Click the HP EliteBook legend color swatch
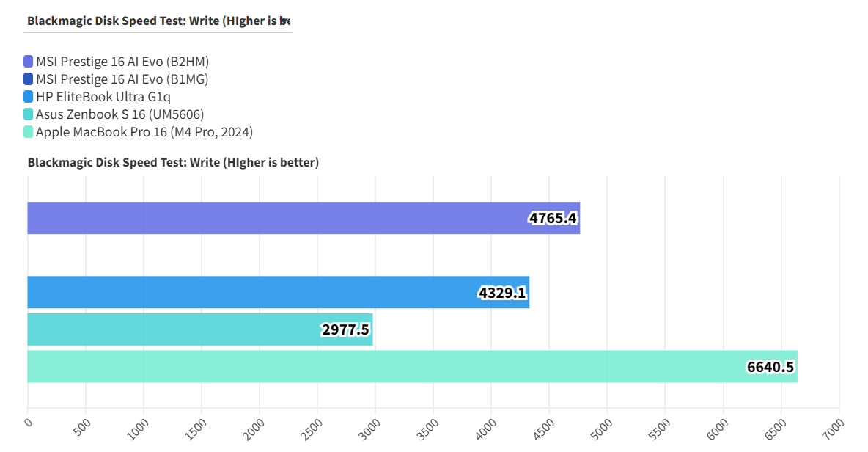Screen dimensions: 868x452 (29, 97)
